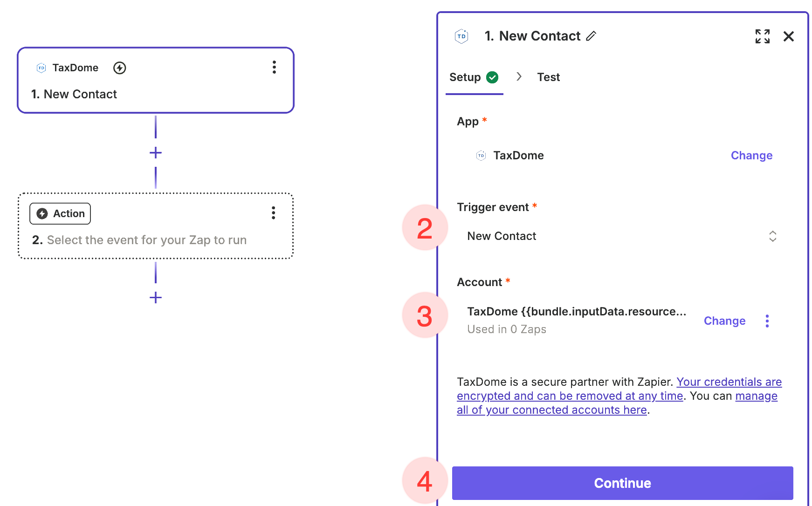
Task: Add a step below the Action step
Action: pyautogui.click(x=156, y=298)
